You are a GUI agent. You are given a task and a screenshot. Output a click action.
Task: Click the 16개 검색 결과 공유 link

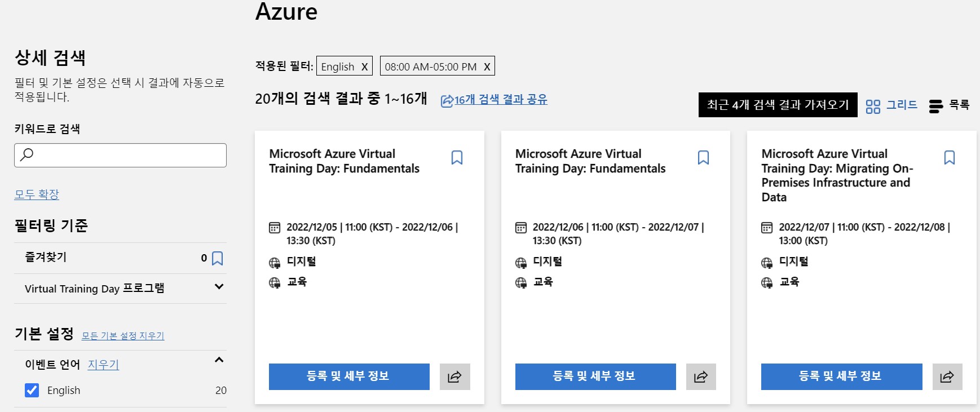[x=501, y=100]
